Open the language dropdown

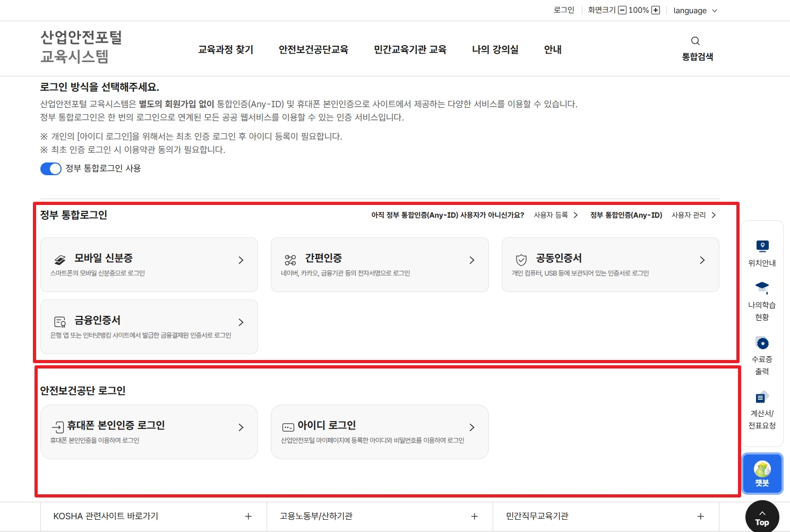(x=695, y=11)
